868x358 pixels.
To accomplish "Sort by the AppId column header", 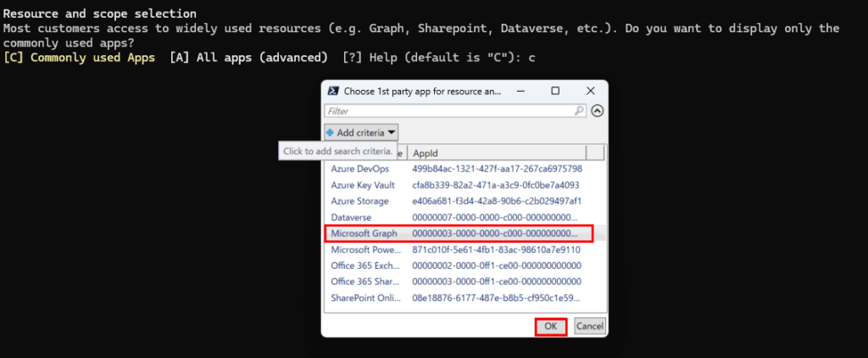I will [x=497, y=153].
